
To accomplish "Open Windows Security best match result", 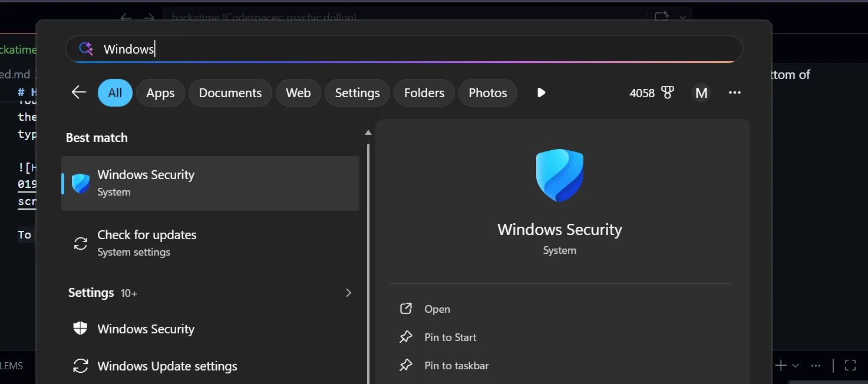I will click(x=210, y=183).
